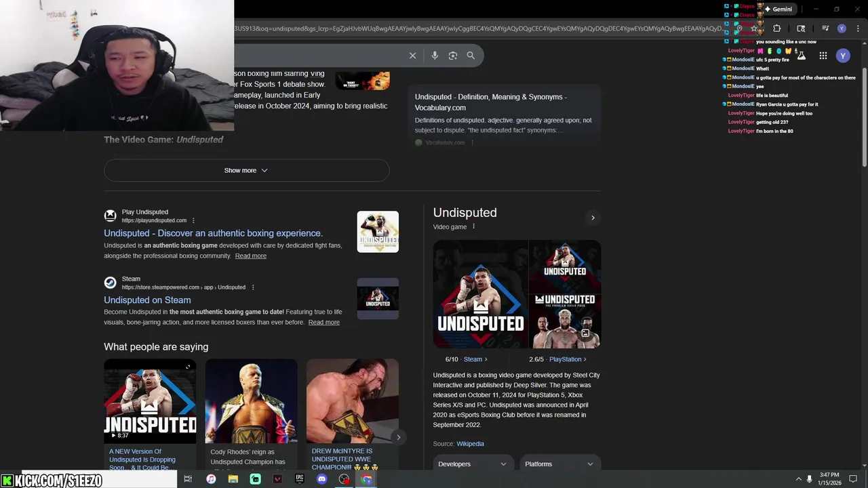Open the Wikipedia source link
This screenshot has height=488, width=868.
point(470,444)
